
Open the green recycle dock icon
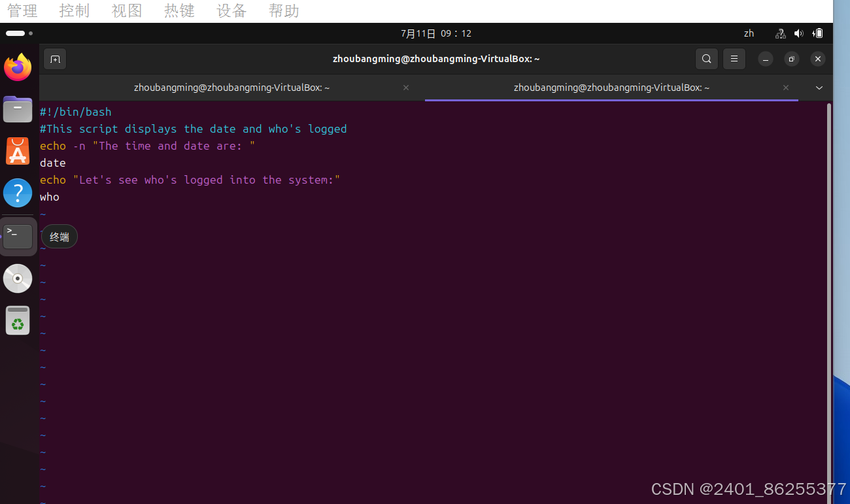coord(18,320)
